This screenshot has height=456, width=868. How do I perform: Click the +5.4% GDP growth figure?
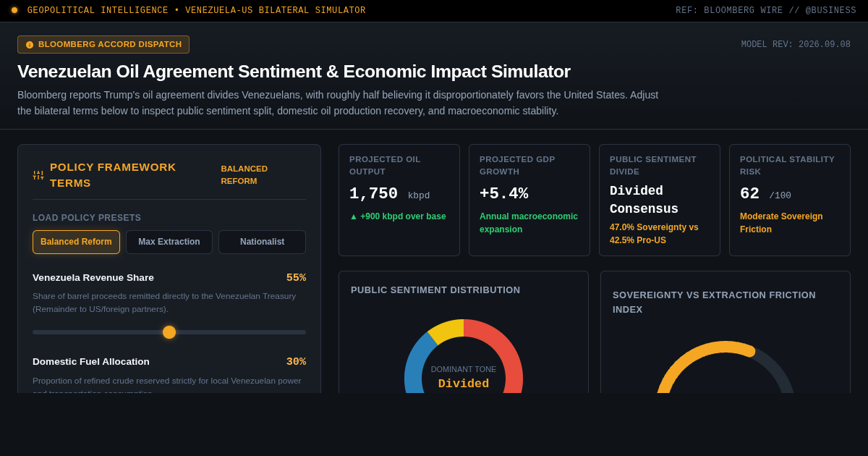(503, 194)
